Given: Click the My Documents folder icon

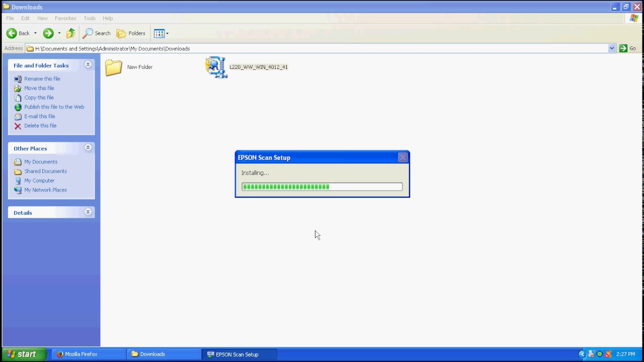Looking at the screenshot, I should click(18, 162).
